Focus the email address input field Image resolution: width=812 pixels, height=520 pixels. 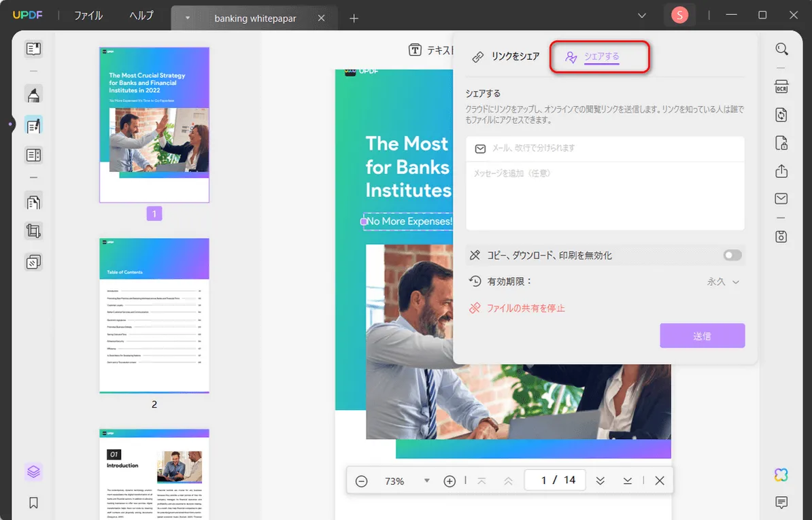605,148
